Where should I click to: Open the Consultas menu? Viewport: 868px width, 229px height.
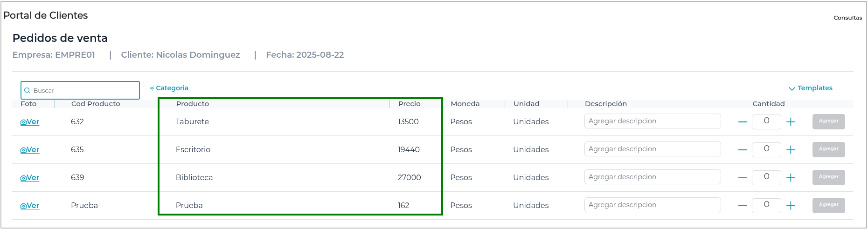[x=847, y=18]
